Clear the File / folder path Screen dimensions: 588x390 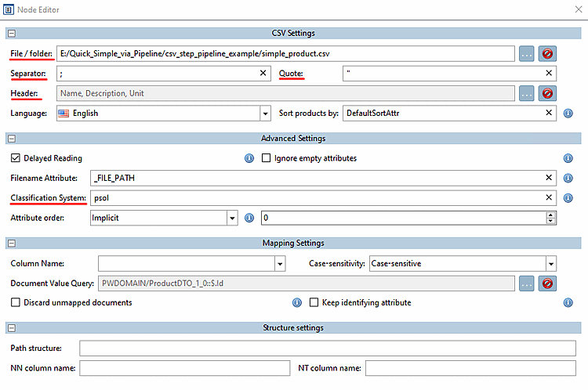click(x=547, y=53)
